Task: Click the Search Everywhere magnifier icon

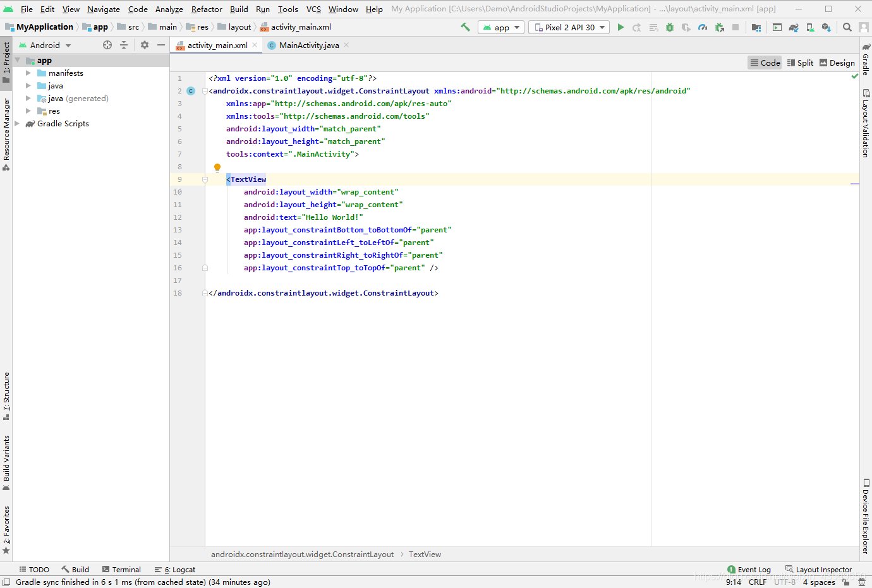Action: (x=847, y=27)
